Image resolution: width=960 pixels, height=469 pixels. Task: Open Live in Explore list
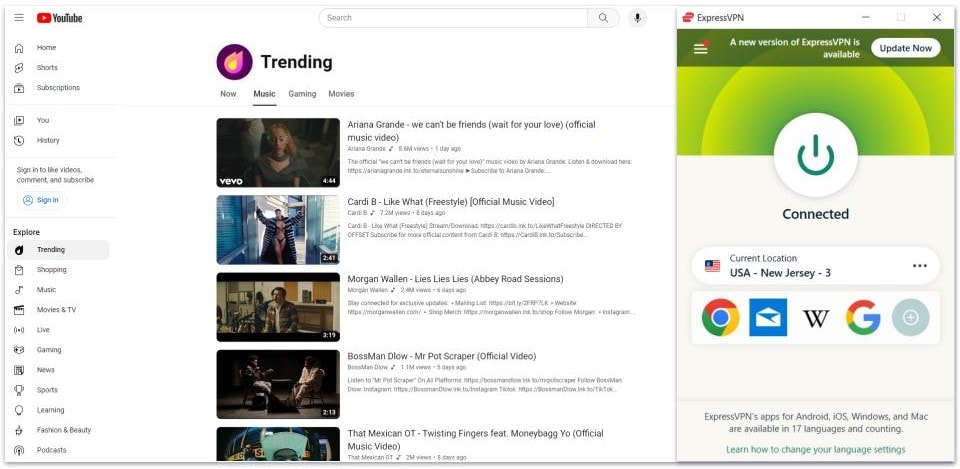coord(58,330)
